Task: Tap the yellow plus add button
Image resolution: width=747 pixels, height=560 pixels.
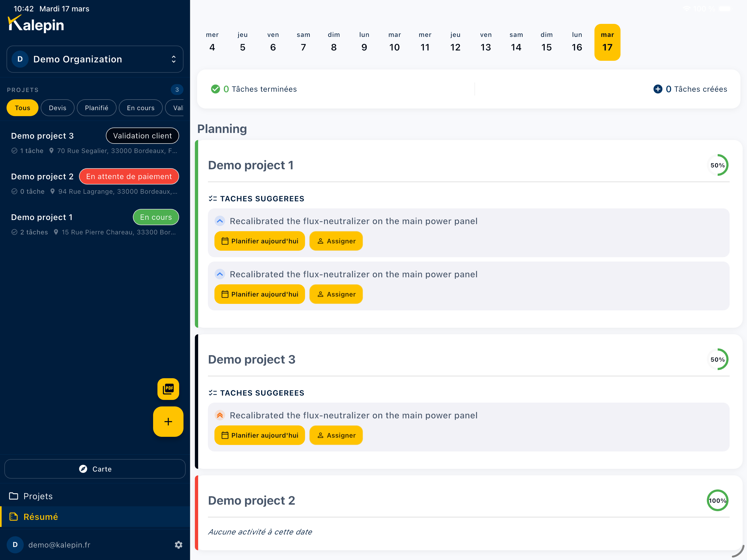Action: [168, 422]
